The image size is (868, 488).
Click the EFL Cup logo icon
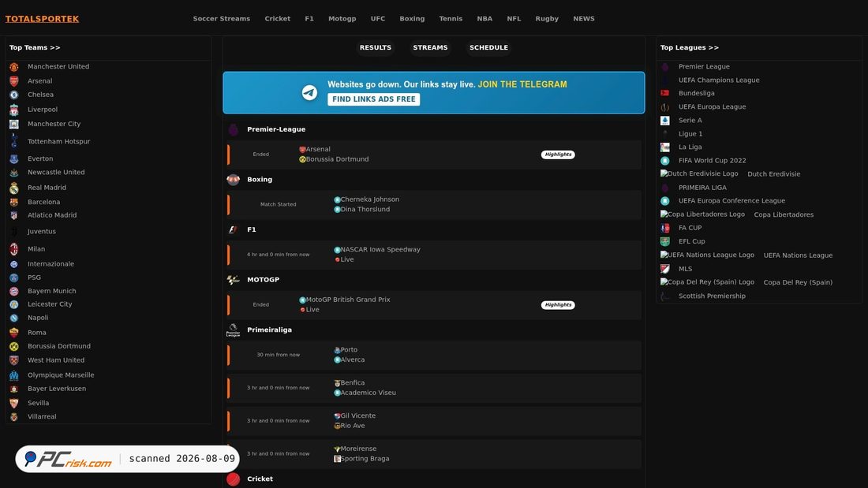pos(665,242)
